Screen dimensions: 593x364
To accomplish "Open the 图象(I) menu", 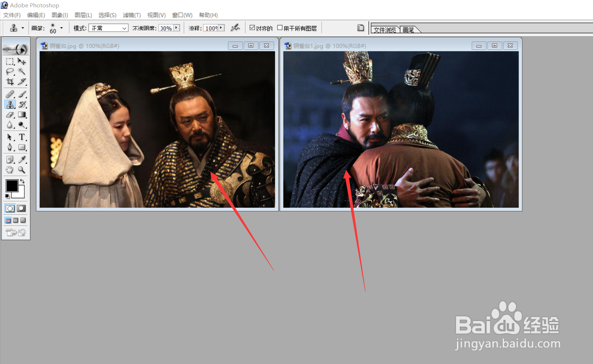I will (x=60, y=15).
